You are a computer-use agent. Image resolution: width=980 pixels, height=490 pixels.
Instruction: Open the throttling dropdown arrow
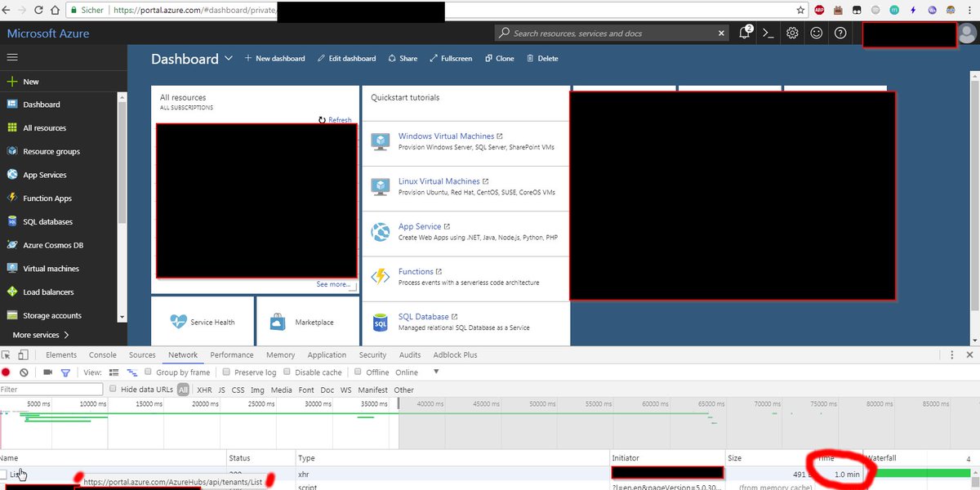436,372
